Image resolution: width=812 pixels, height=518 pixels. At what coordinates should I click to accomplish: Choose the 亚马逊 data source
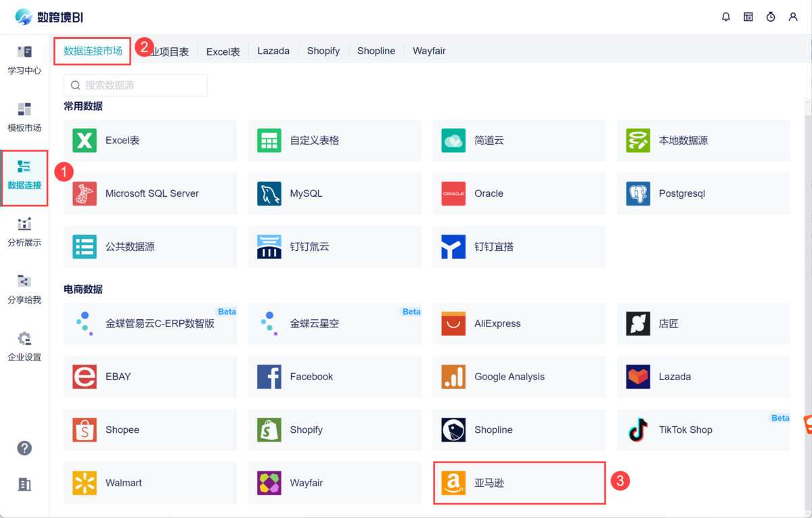(519, 483)
